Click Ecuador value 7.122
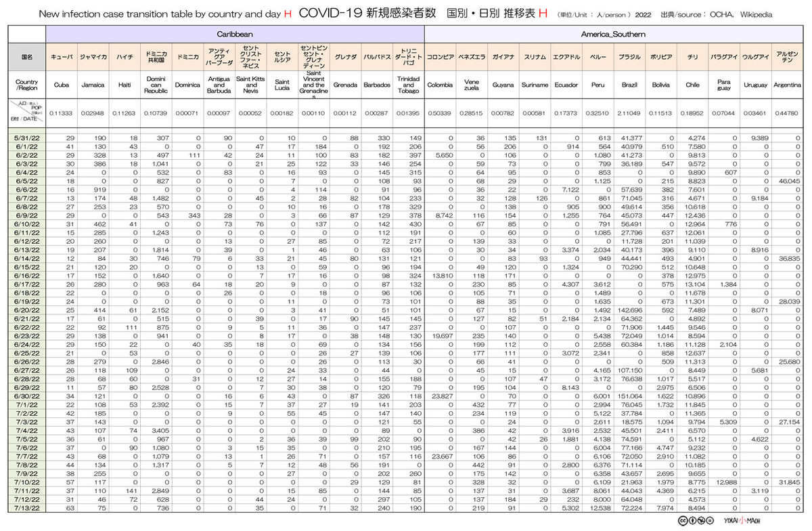The width and height of the screenshot is (812, 531). point(569,189)
